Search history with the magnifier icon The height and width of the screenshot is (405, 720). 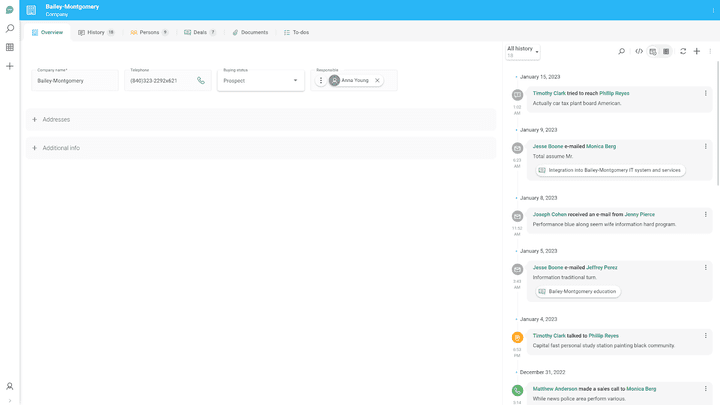[x=621, y=51]
